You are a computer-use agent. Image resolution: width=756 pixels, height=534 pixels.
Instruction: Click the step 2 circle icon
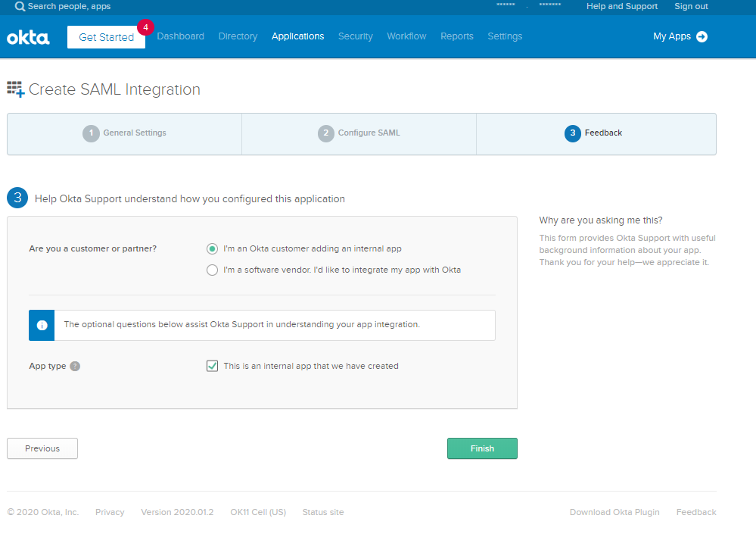(326, 133)
